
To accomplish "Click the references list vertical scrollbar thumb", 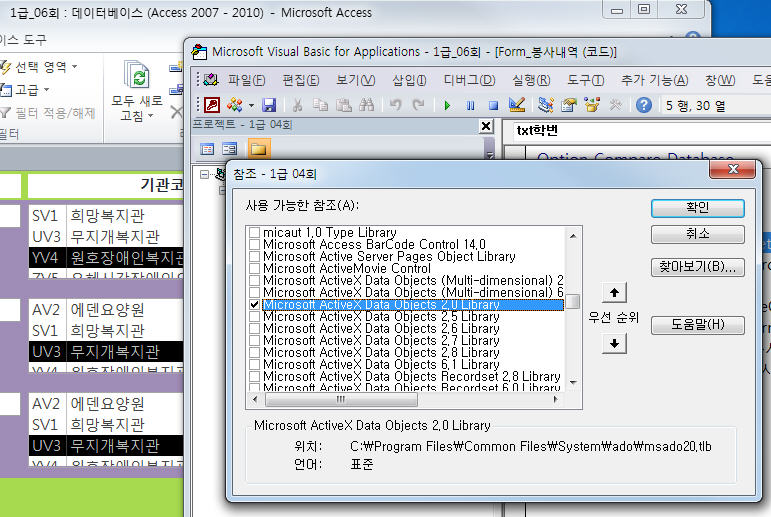I will tap(573, 302).
